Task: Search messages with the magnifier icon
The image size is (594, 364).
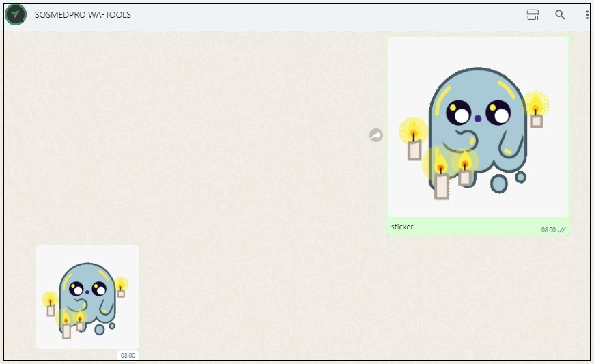Action: pyautogui.click(x=560, y=15)
